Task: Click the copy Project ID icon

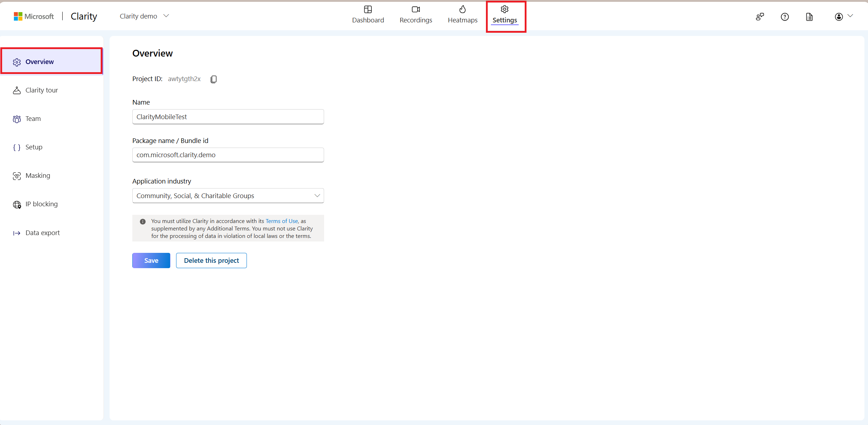Action: pyautogui.click(x=214, y=79)
